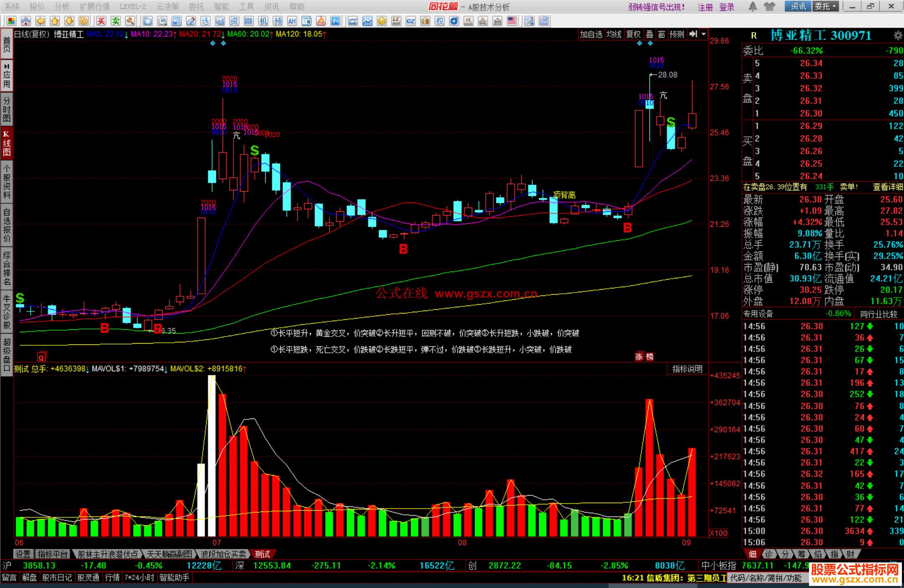Expand the 专用设备 industry comparison row
The width and height of the screenshot is (904, 588).
(x=758, y=314)
